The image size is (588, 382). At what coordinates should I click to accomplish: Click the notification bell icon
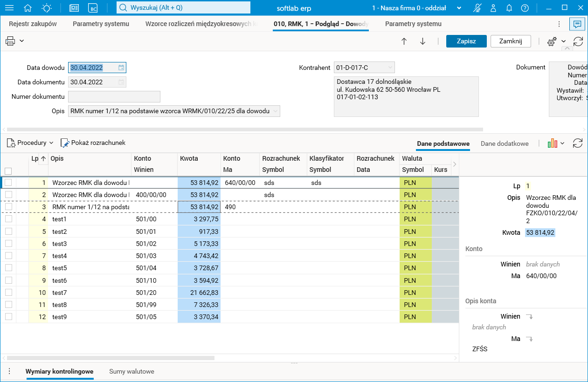coord(509,8)
